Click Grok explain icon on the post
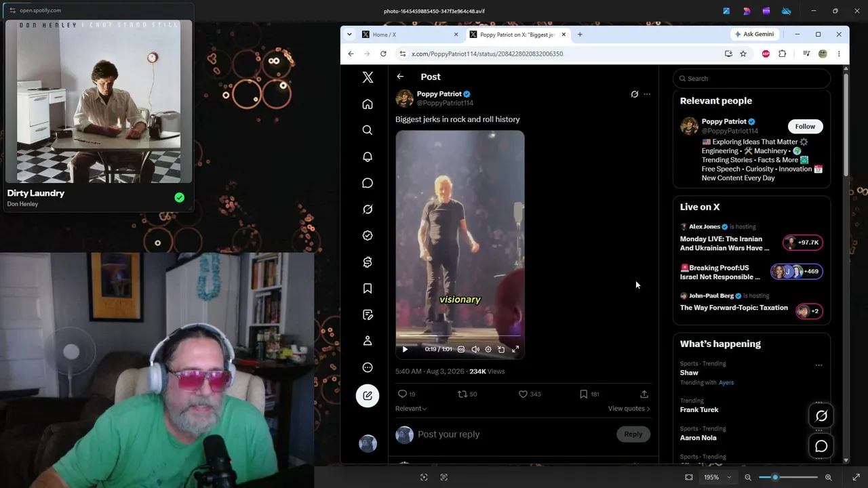 (635, 94)
